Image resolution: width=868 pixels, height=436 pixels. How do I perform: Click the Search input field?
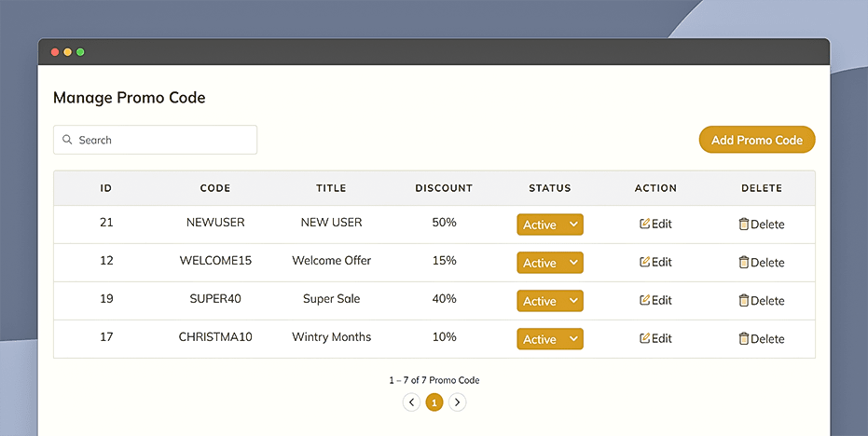[x=155, y=140]
